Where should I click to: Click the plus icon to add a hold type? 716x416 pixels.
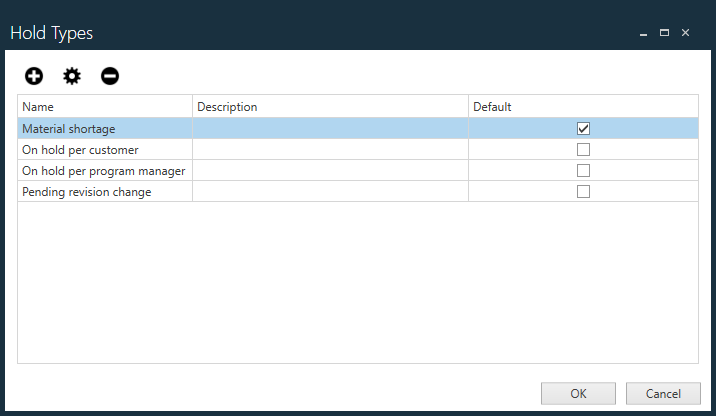(x=34, y=75)
